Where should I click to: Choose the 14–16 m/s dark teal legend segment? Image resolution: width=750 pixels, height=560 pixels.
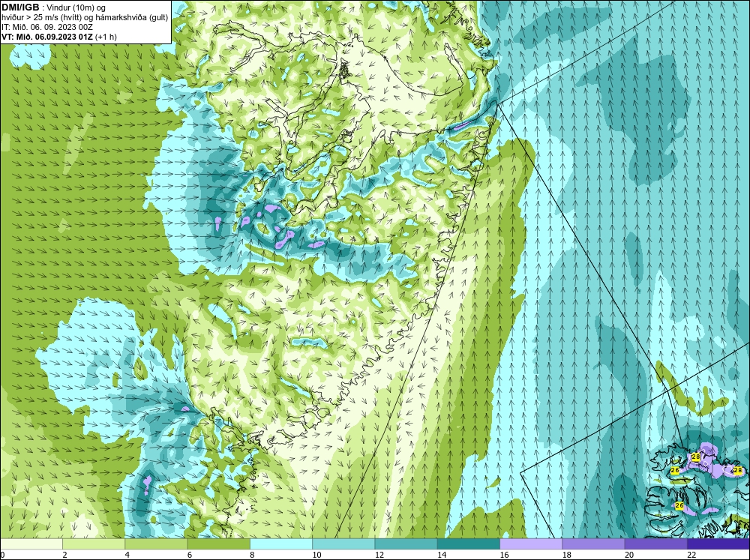[469, 544]
